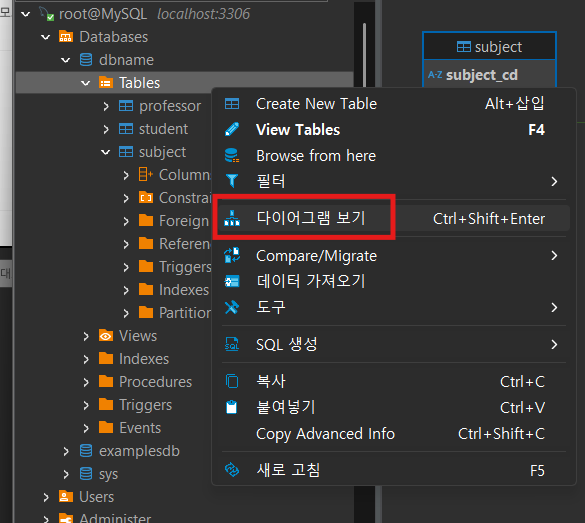Choose Create New Table from context menu
This screenshot has width=585, height=523.
point(394,104)
